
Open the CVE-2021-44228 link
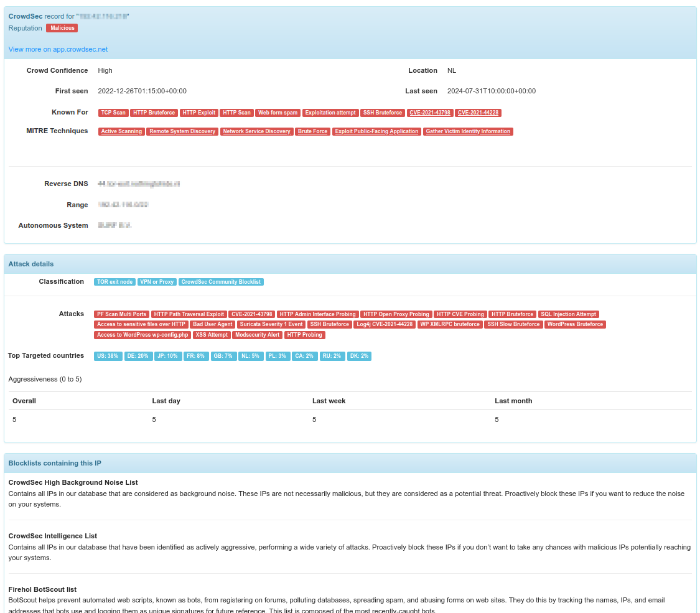[x=477, y=113]
